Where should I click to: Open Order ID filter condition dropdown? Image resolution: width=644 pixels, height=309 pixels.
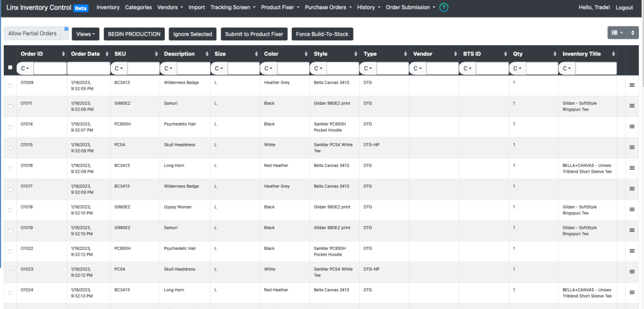pos(25,68)
